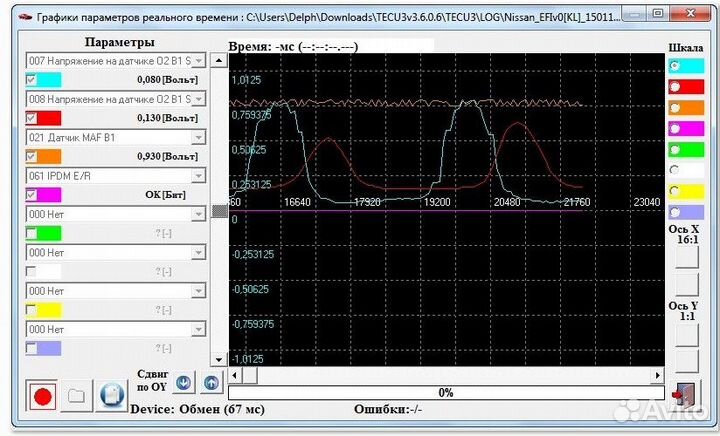Image resolution: width=720 pixels, height=436 pixels.
Task: Click the exit door icon
Action: point(686,394)
